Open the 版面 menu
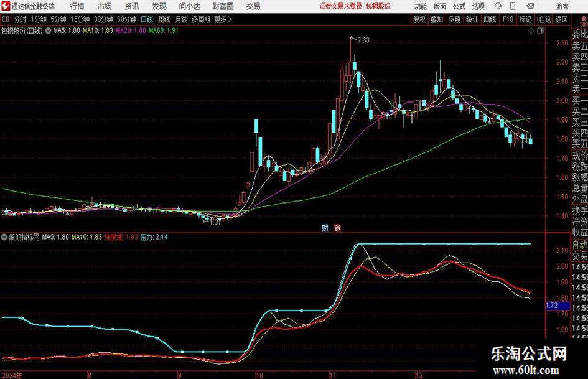This screenshot has height=379, width=588. [440, 6]
